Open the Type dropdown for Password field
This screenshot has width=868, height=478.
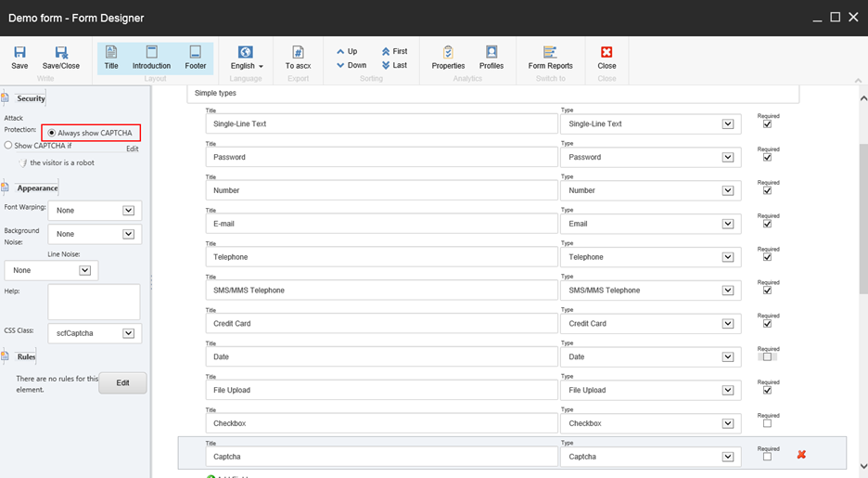(x=728, y=157)
